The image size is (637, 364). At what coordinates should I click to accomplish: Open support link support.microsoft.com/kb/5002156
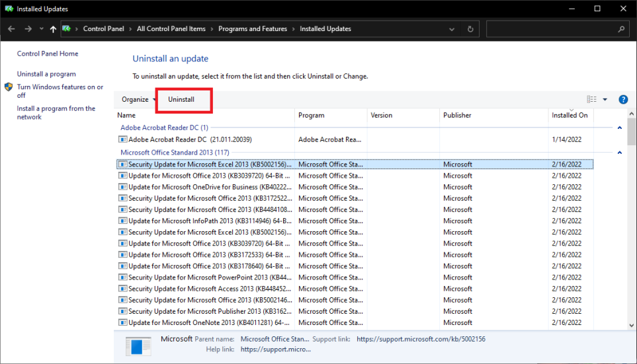click(x=421, y=340)
